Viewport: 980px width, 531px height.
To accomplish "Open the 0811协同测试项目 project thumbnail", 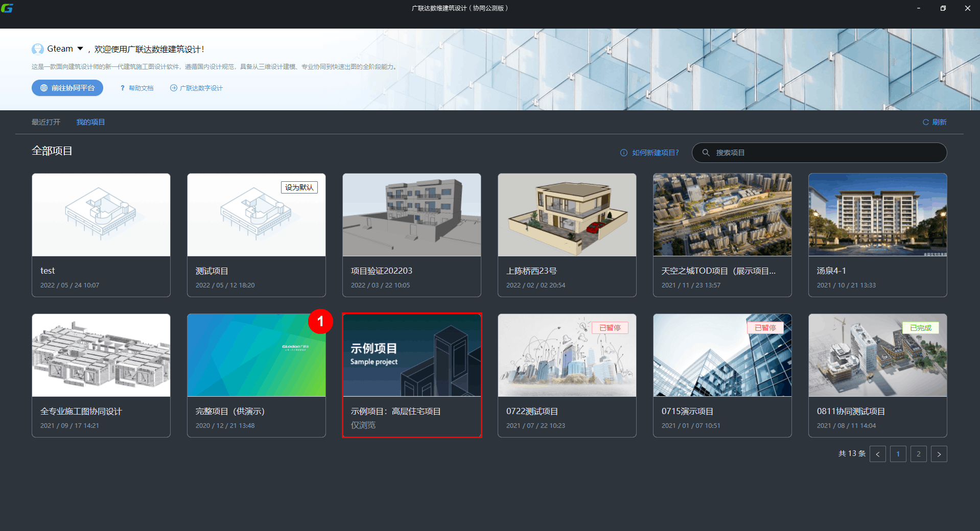I will [x=878, y=355].
